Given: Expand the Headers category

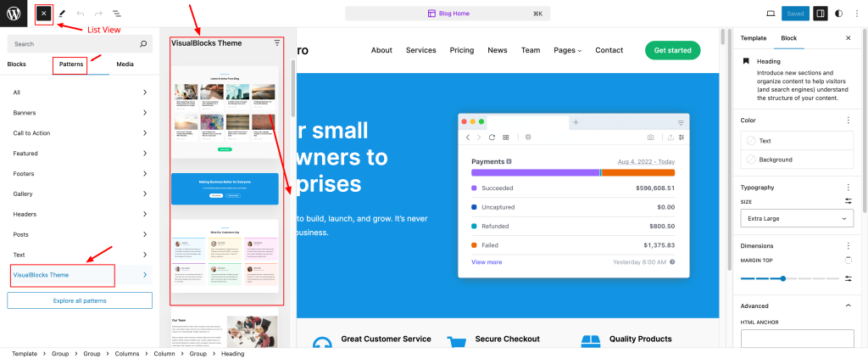Looking at the screenshot, I should (80, 214).
